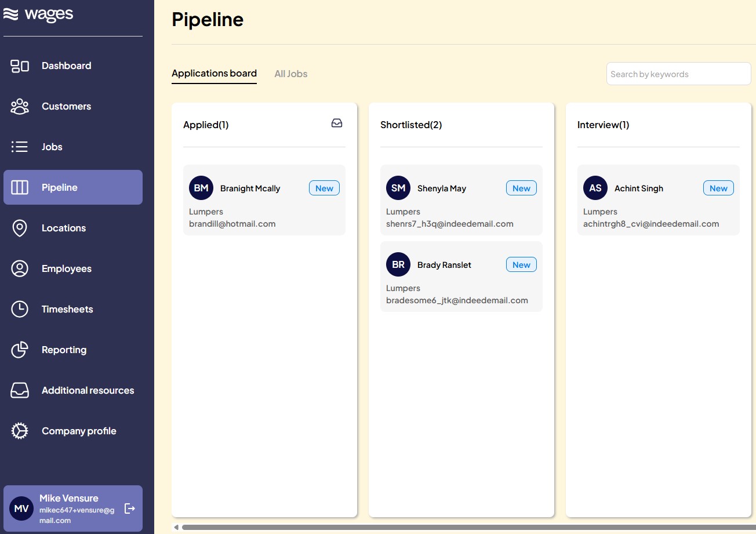Click the Company profile gear icon

(20, 431)
